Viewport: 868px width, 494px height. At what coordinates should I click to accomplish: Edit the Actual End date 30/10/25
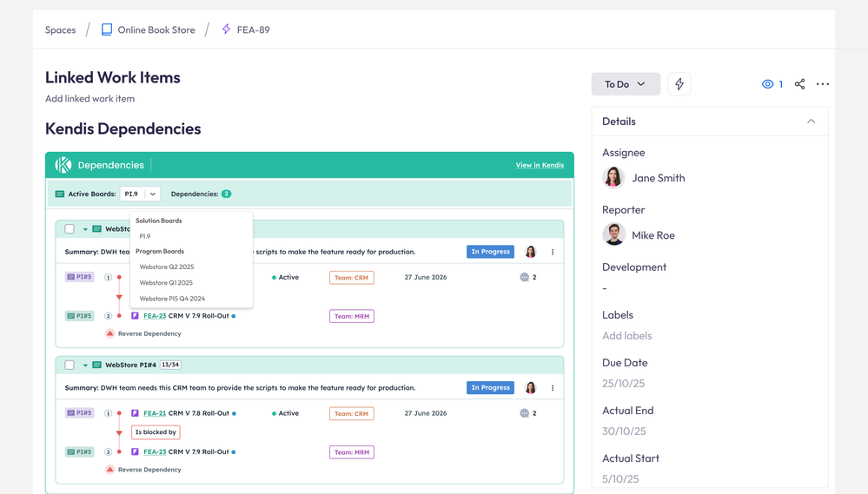tap(624, 431)
